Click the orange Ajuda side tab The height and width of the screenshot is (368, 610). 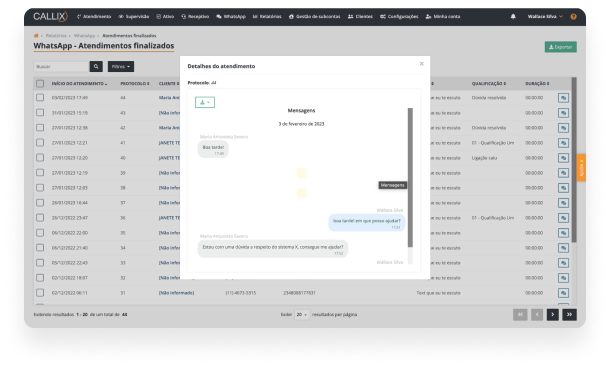point(581,168)
